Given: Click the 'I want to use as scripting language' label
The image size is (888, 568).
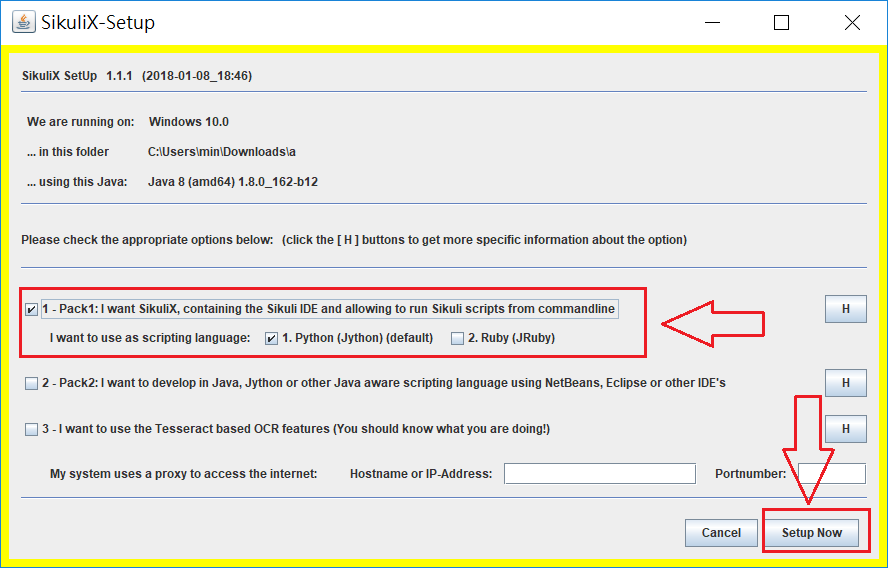Looking at the screenshot, I should pos(150,338).
